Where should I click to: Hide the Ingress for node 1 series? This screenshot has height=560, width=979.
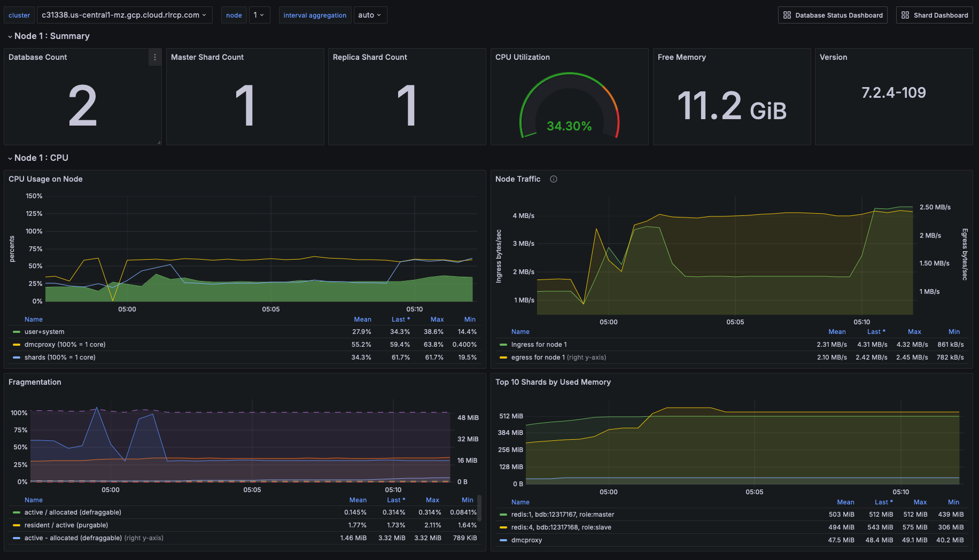(x=539, y=345)
